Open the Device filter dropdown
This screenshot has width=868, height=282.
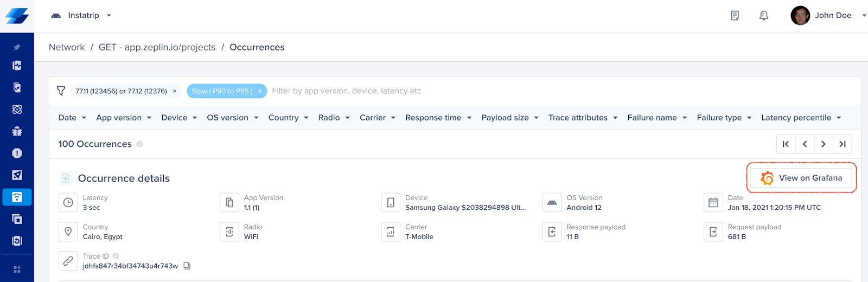(179, 118)
